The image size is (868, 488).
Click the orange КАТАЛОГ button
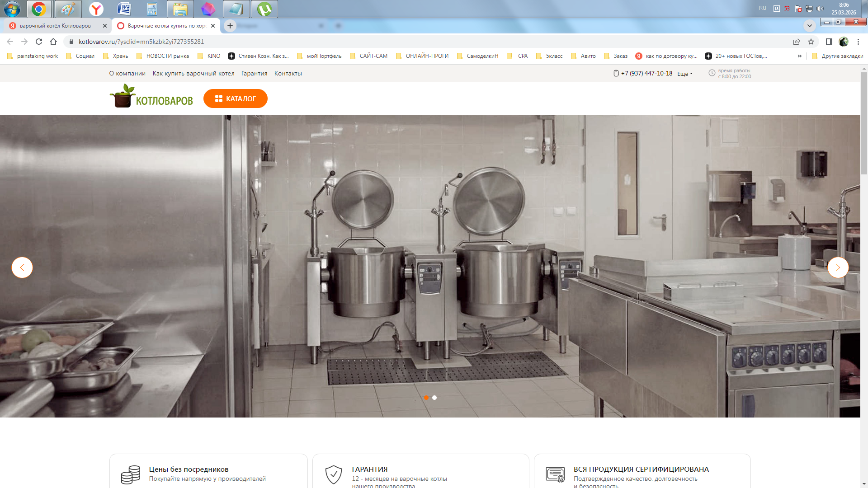(x=235, y=99)
